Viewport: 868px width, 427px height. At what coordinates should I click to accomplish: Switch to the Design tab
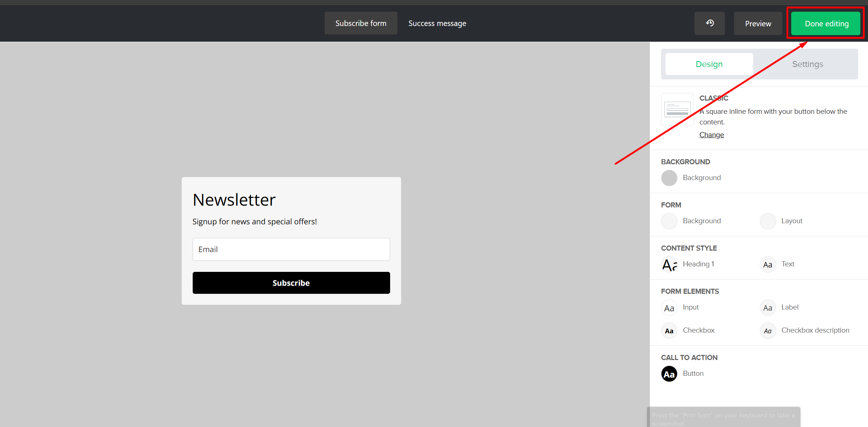point(709,64)
